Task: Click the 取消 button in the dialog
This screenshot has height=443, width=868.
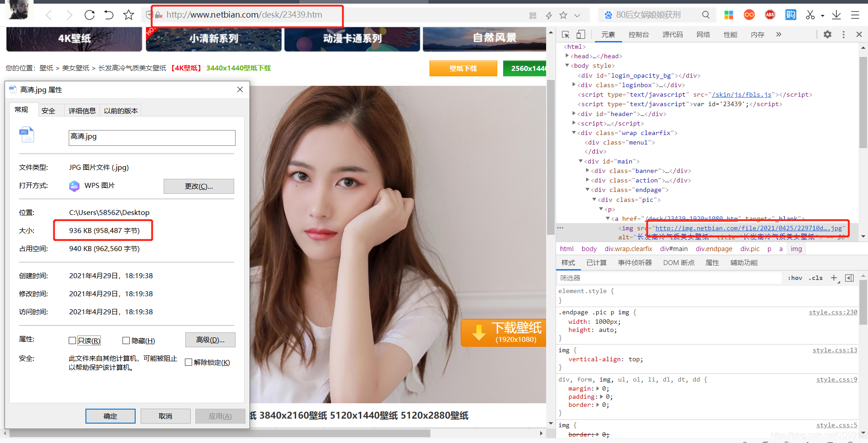Action: tap(165, 416)
